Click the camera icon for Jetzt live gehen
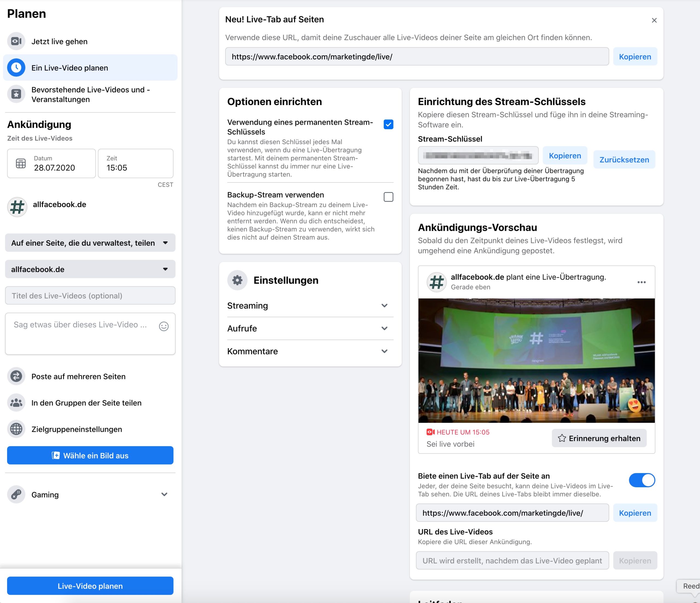This screenshot has width=700, height=603. click(16, 41)
